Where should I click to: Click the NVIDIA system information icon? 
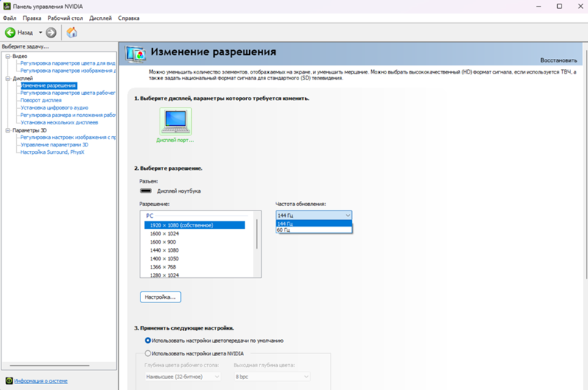pos(9,380)
